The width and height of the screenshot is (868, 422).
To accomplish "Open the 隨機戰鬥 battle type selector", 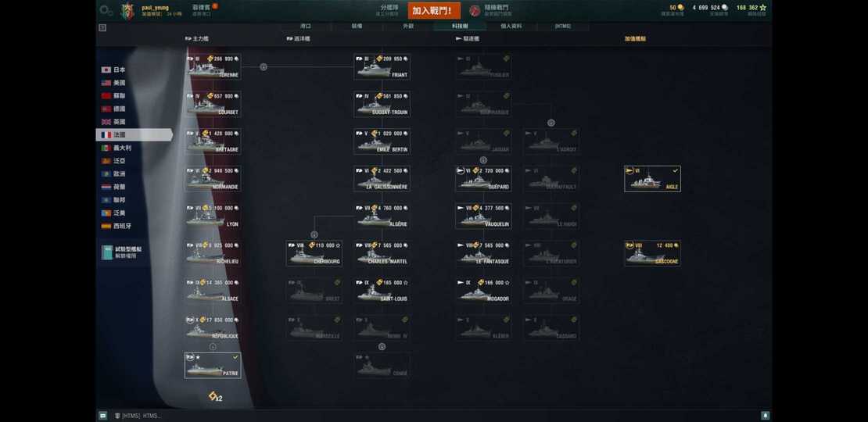I will (x=490, y=10).
